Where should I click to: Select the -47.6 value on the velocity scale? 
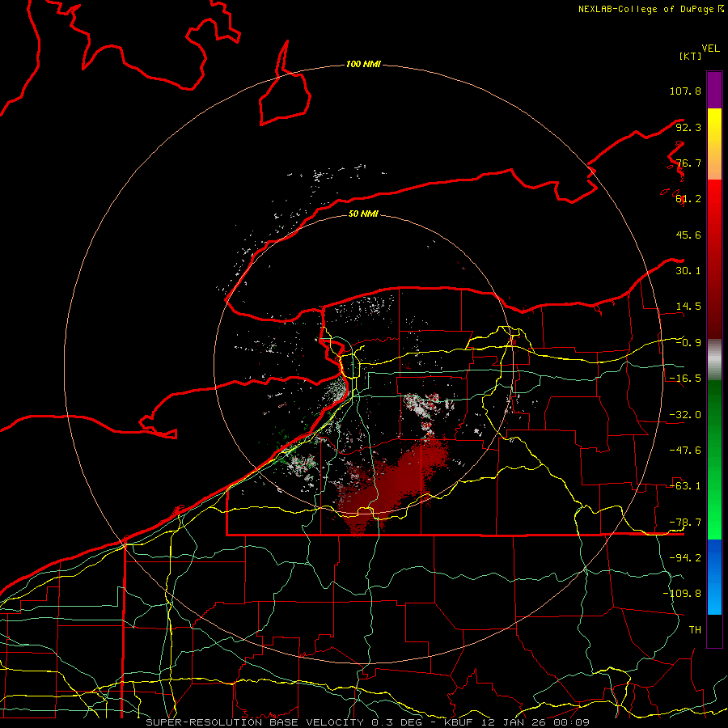(685, 451)
